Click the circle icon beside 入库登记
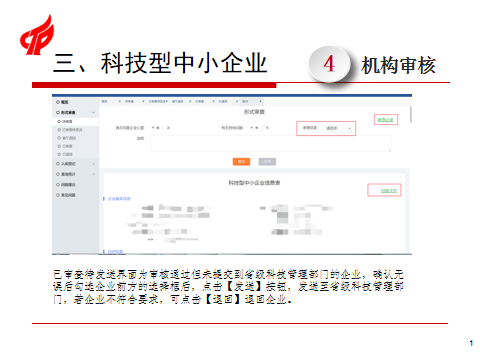 pos(58,164)
